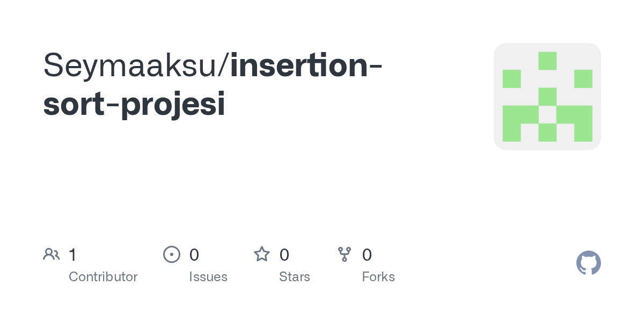Click the stars count number 0
Image resolution: width=644 pixels, height=322 pixels.
(x=284, y=254)
